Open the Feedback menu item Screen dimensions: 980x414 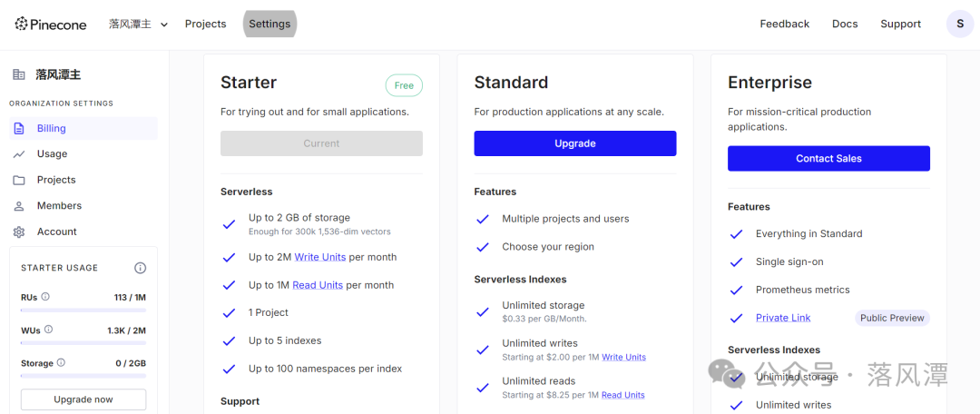click(x=784, y=25)
